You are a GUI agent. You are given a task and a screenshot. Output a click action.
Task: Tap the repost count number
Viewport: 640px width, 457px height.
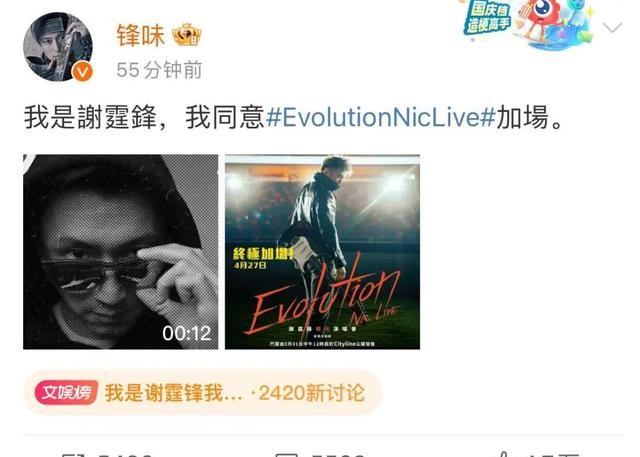126,455
